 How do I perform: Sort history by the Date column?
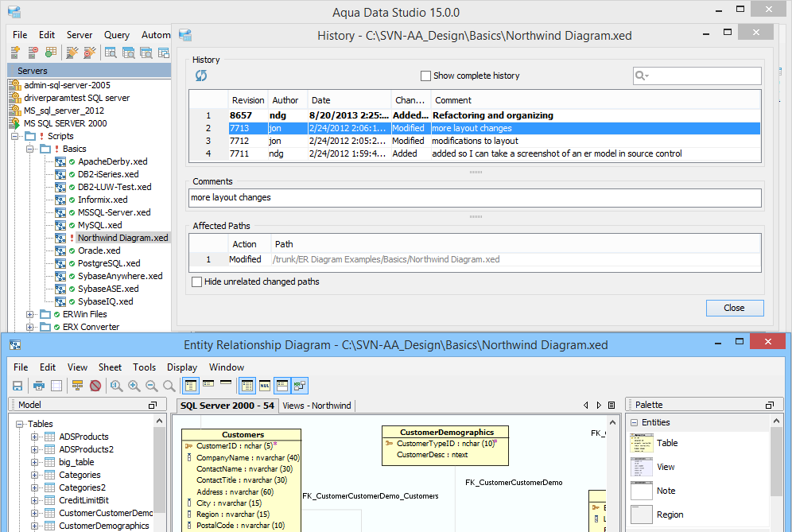(x=349, y=100)
